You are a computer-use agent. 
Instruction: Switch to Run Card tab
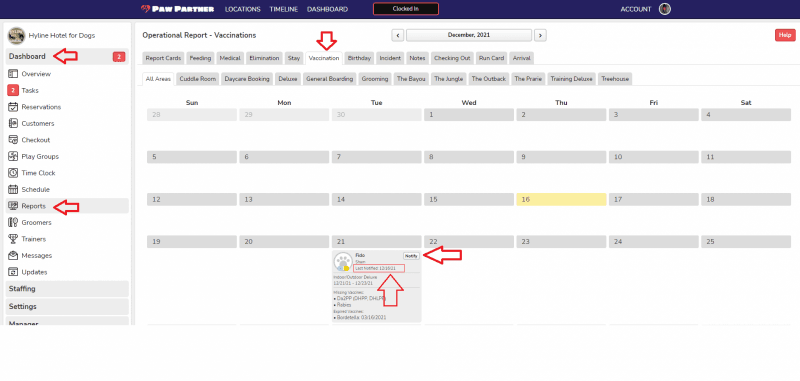click(491, 58)
